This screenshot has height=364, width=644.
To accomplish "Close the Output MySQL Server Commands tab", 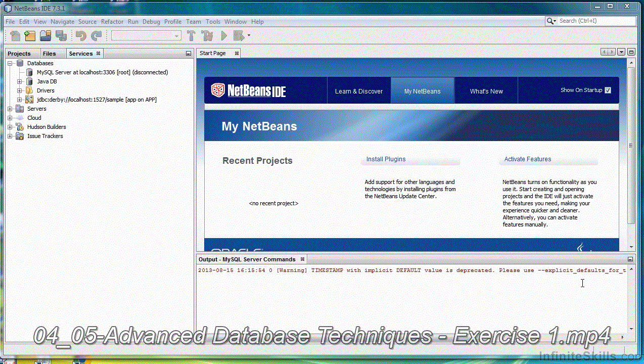I will pos(302,259).
